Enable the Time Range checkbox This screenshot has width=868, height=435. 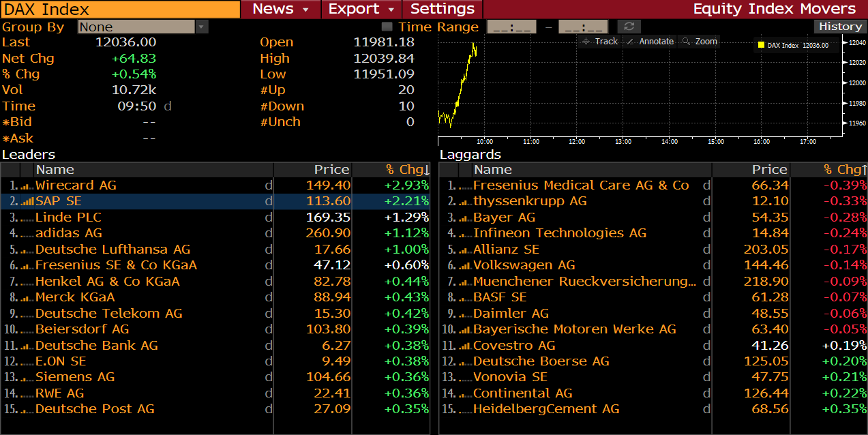(x=387, y=27)
